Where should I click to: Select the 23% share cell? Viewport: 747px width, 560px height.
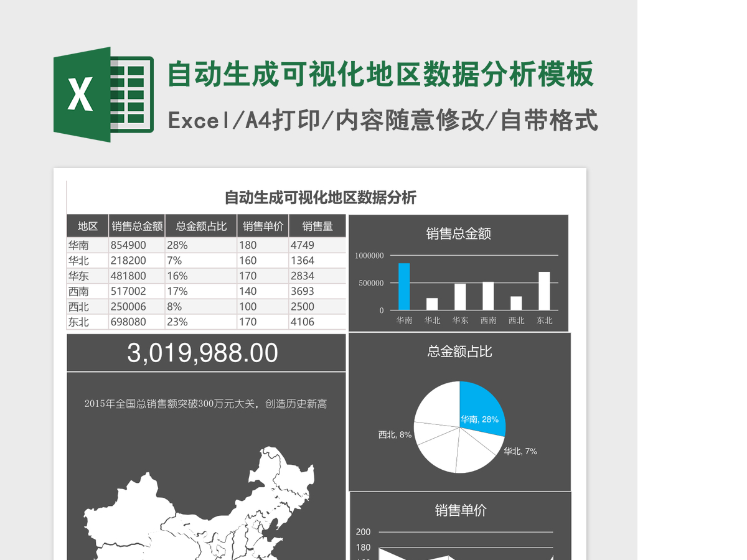pos(201,322)
